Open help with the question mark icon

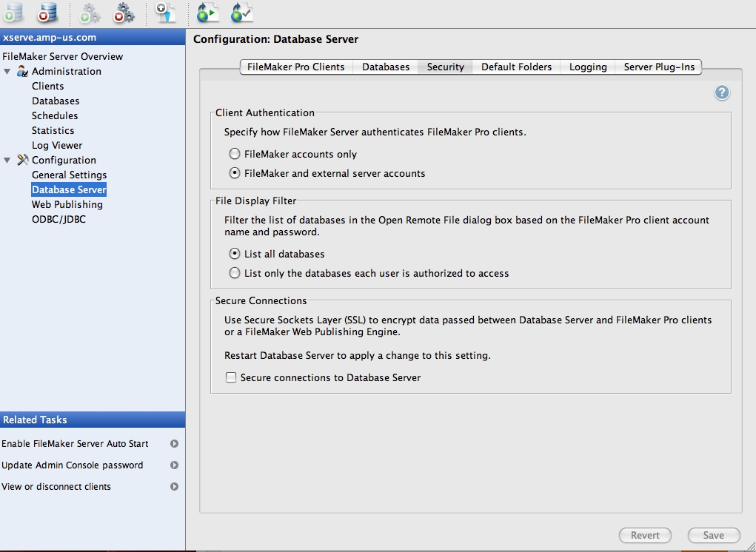(x=722, y=92)
